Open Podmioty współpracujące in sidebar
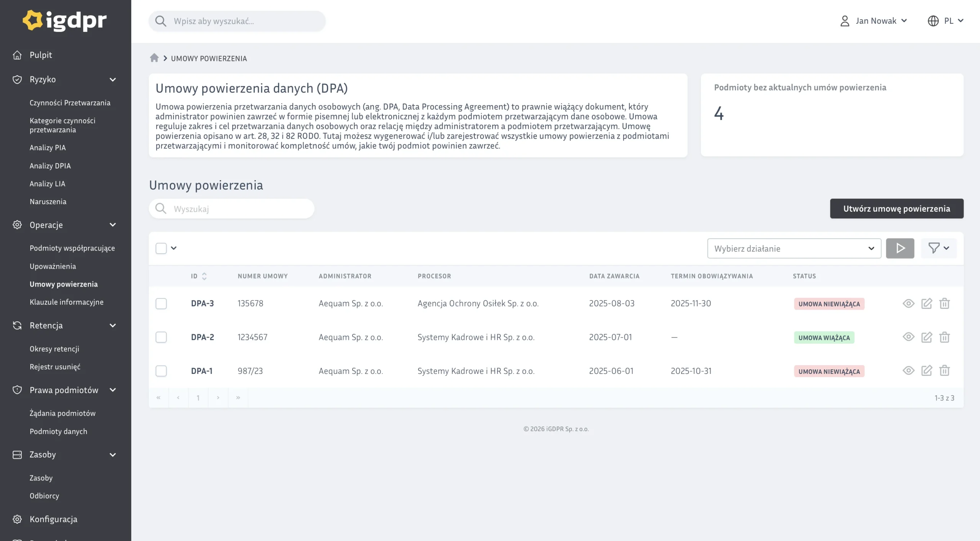 (x=72, y=248)
